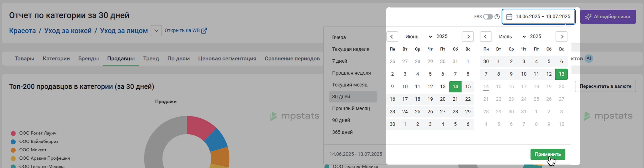Go to next month in June calendar
Image resolution: width=644 pixels, height=168 pixels.
coord(468,37)
